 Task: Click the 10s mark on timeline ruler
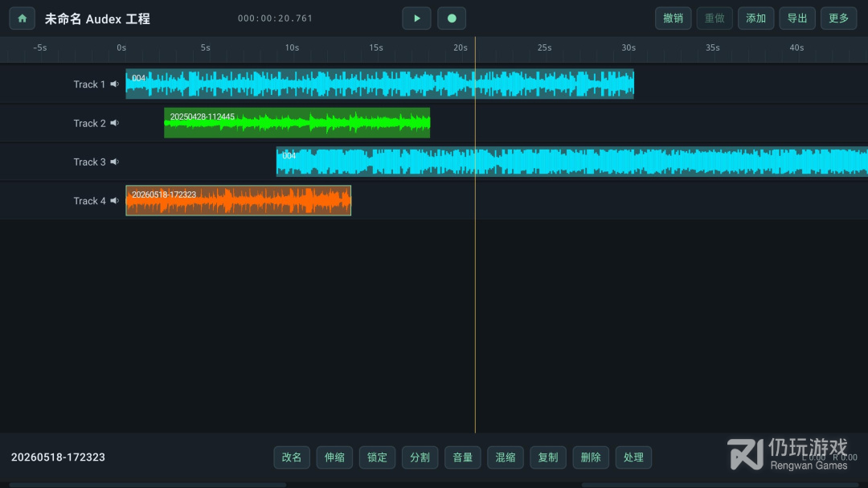(292, 47)
